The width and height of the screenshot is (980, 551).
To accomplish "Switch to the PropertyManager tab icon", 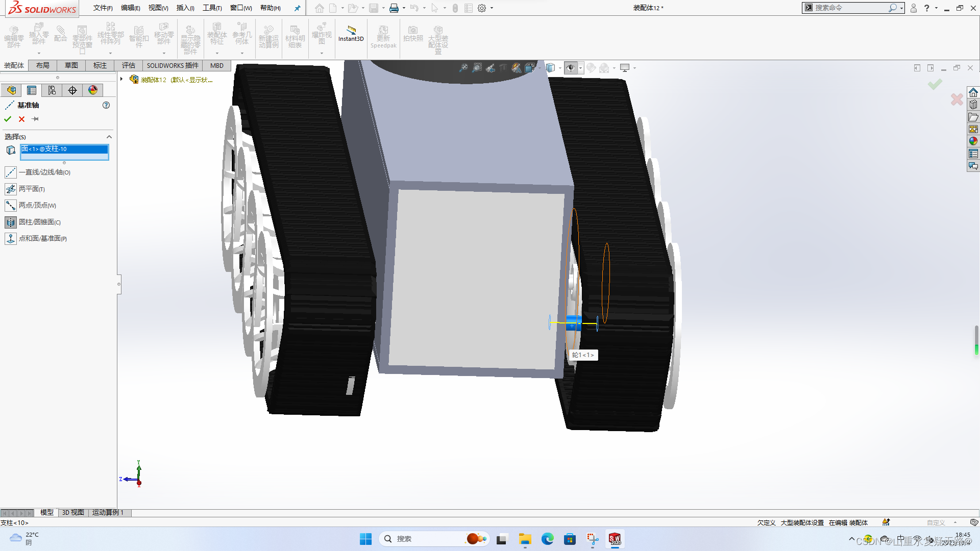I will coord(32,90).
